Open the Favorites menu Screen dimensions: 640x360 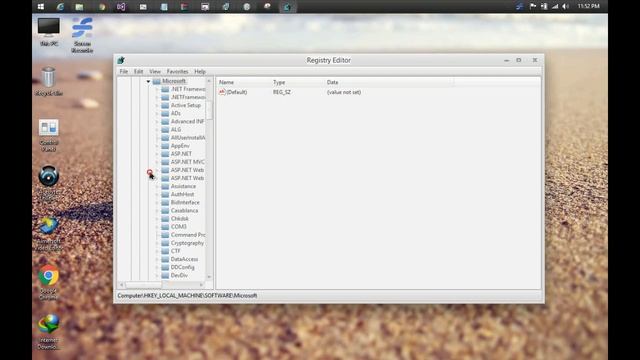pos(177,71)
